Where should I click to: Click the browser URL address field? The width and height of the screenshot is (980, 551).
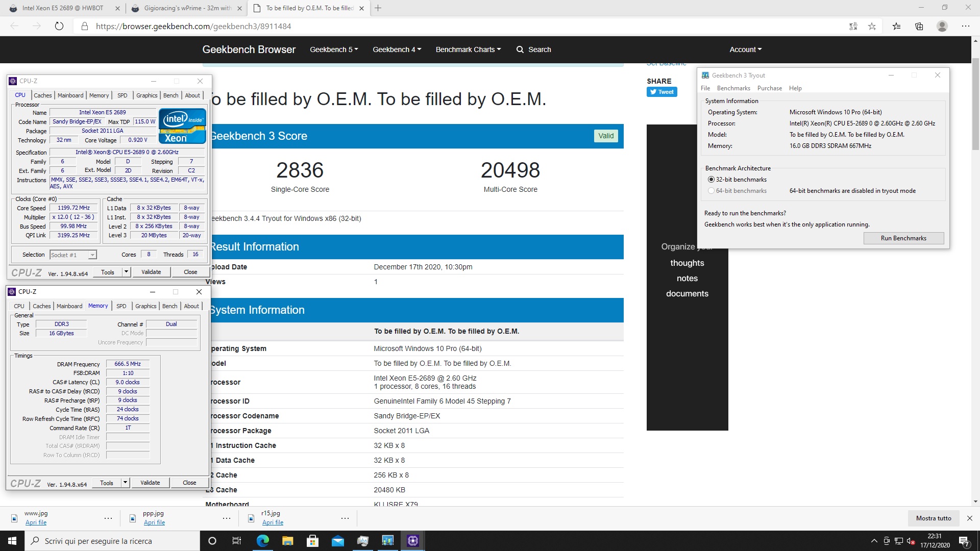click(459, 26)
